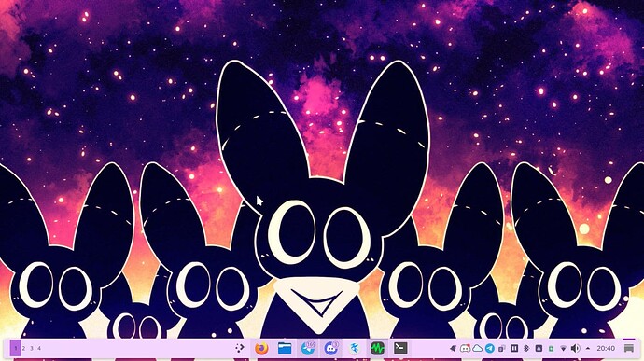Click the light-blue bird app icon next to Discord
The image size is (644, 361).
(354, 348)
